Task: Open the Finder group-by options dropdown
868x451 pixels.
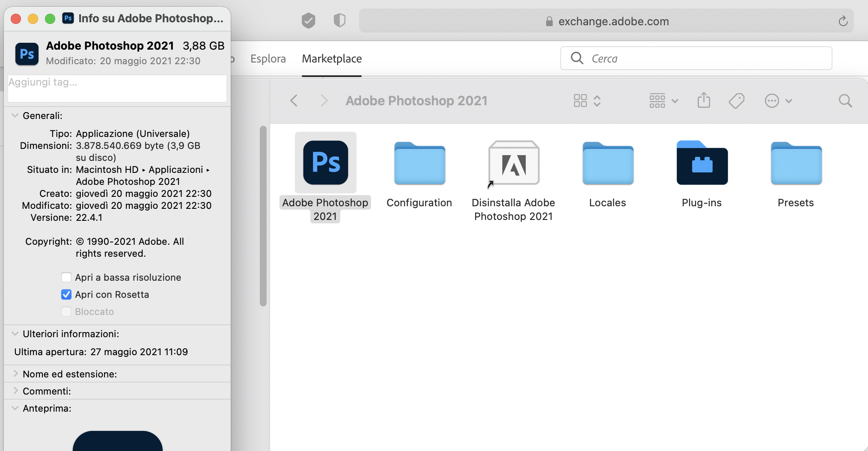Action: (x=664, y=101)
